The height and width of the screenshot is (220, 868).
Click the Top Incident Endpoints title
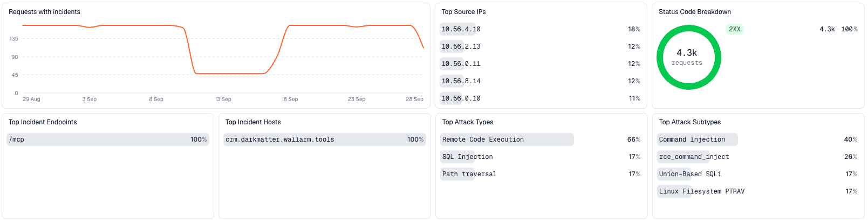(43, 122)
